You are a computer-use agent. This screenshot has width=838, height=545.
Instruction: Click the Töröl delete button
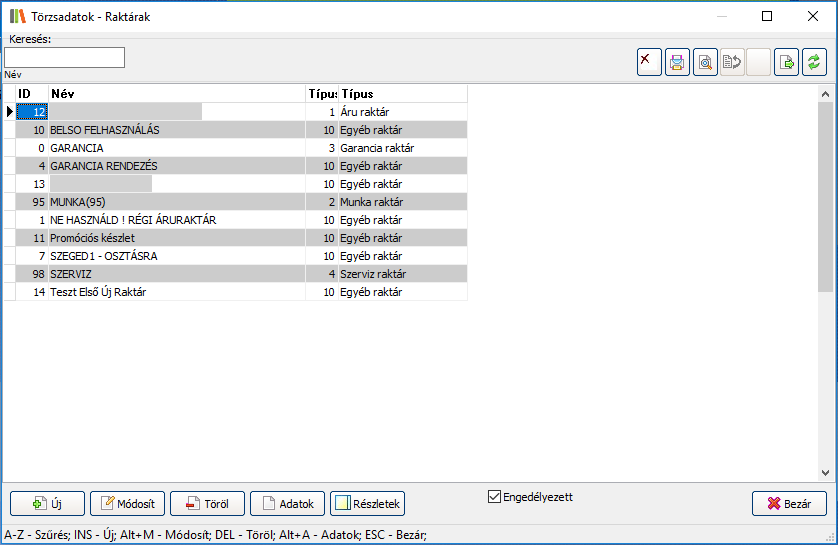tap(207, 504)
